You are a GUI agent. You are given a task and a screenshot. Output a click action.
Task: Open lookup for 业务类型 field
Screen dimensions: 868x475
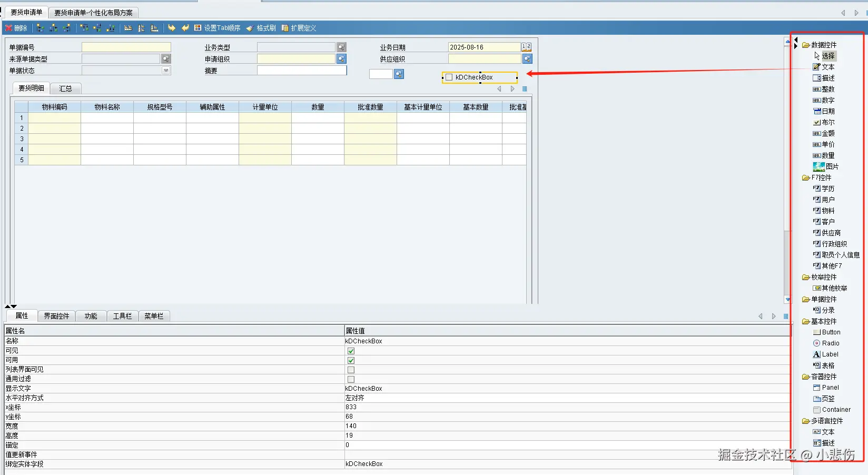coord(341,47)
